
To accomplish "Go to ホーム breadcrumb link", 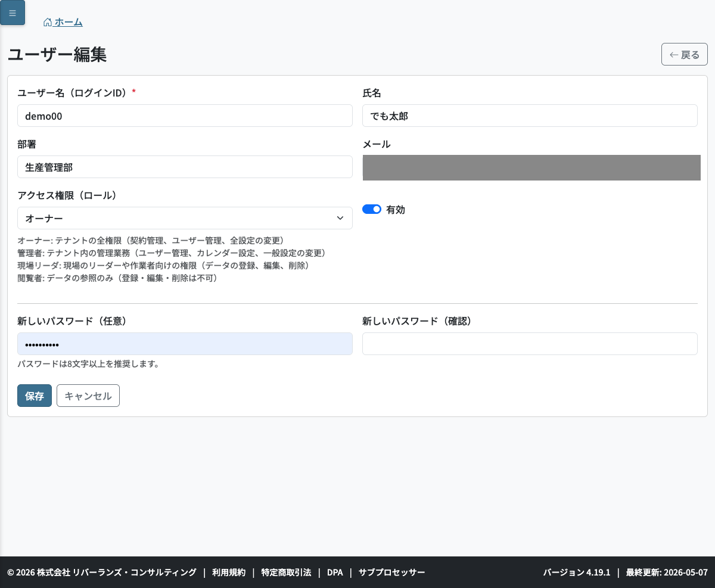I will (63, 23).
